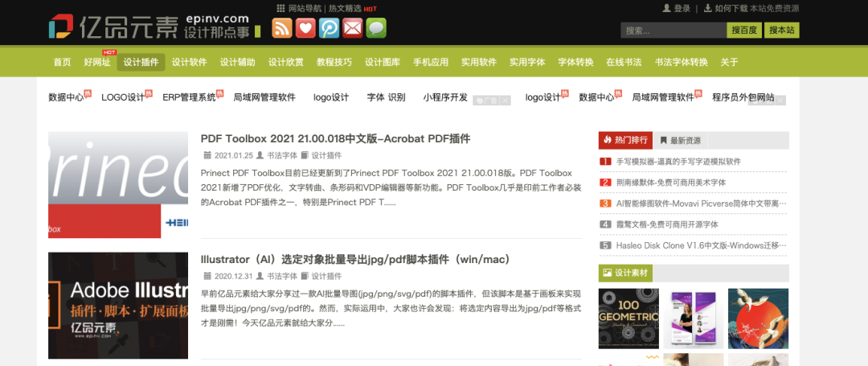The image size is (868, 366).
Task: Open 热文精选 HOT link
Action: point(353,8)
